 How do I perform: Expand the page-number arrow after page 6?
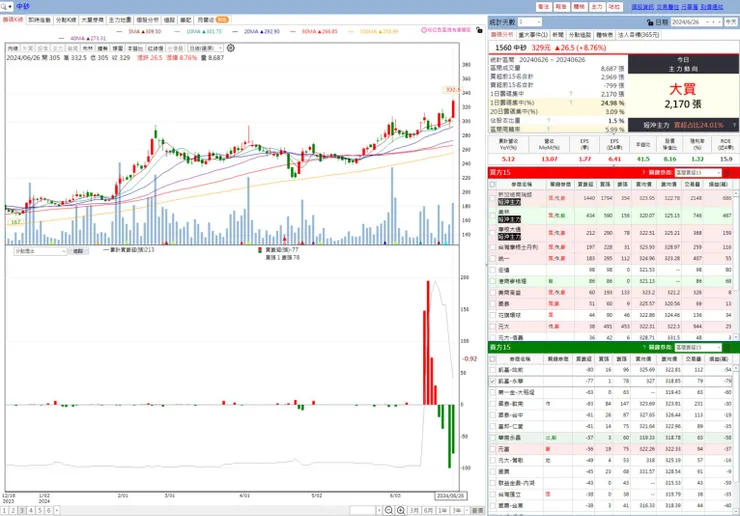coord(57,510)
